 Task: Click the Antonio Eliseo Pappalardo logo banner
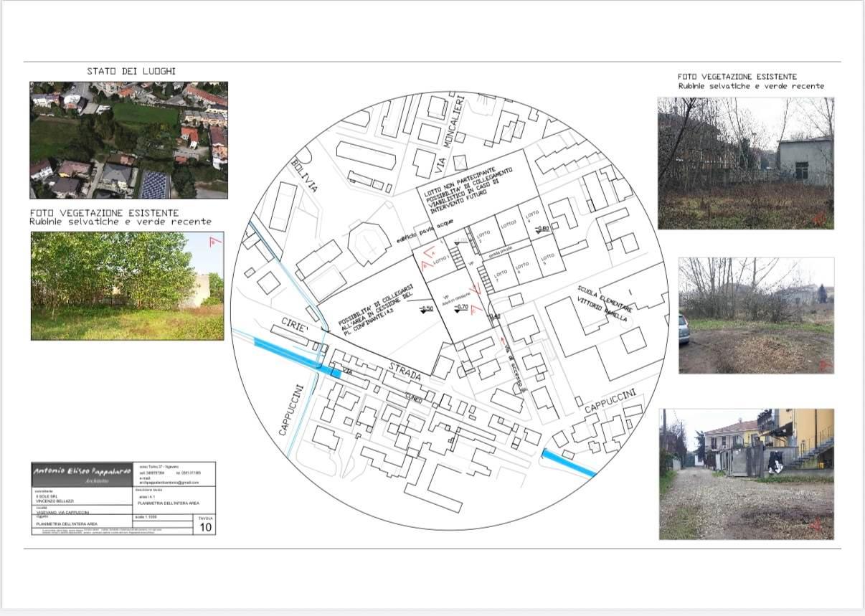[x=82, y=474]
